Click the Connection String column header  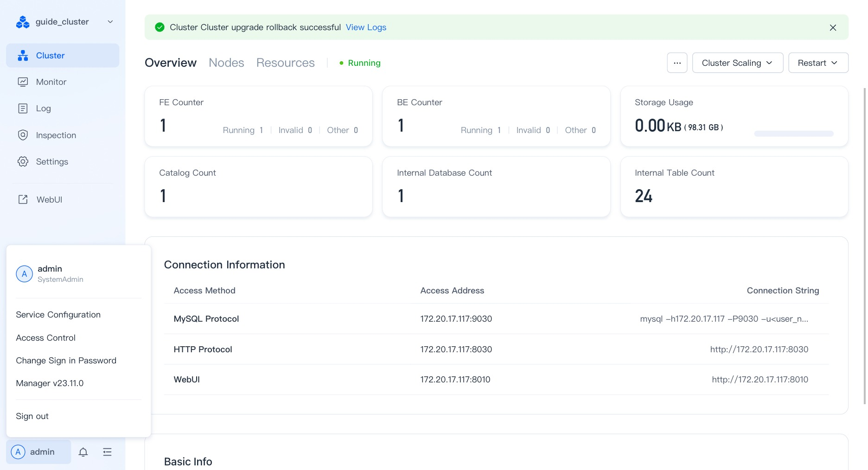tap(783, 291)
